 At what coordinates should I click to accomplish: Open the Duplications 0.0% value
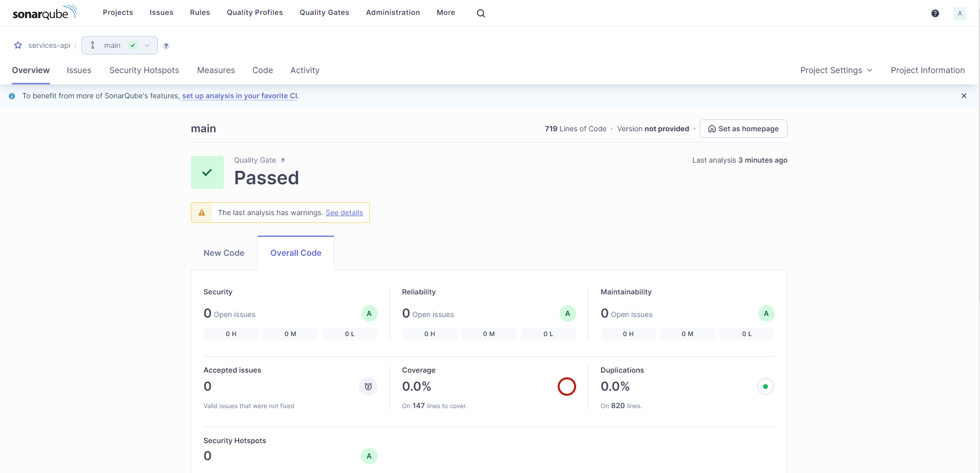coord(615,387)
